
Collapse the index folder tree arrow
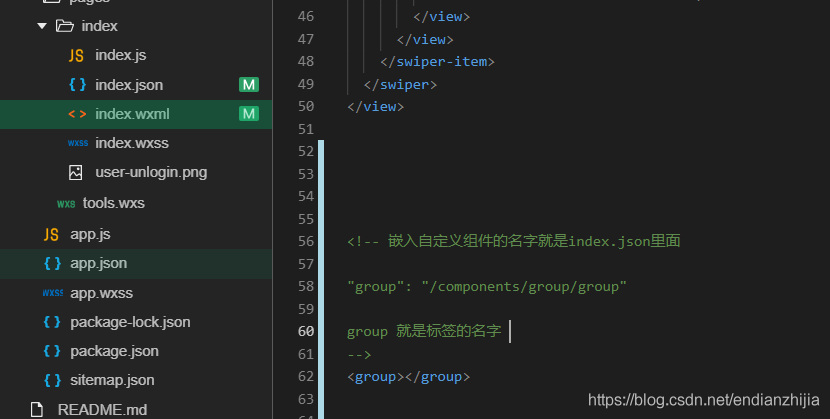42,26
